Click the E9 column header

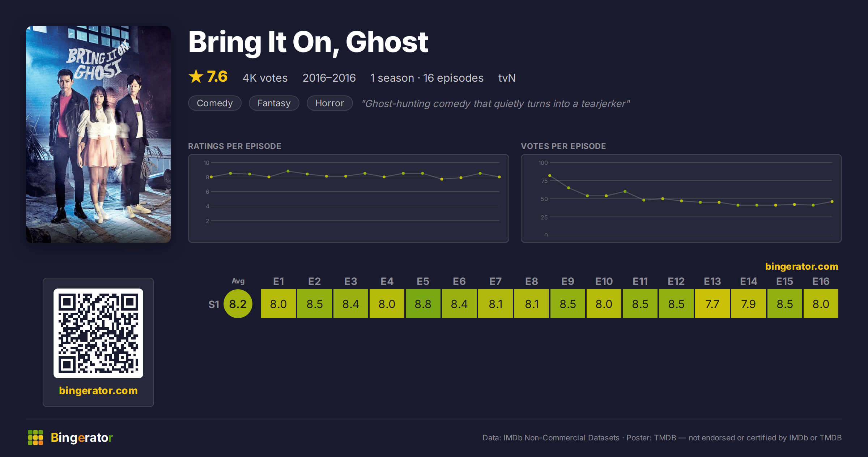coord(568,281)
